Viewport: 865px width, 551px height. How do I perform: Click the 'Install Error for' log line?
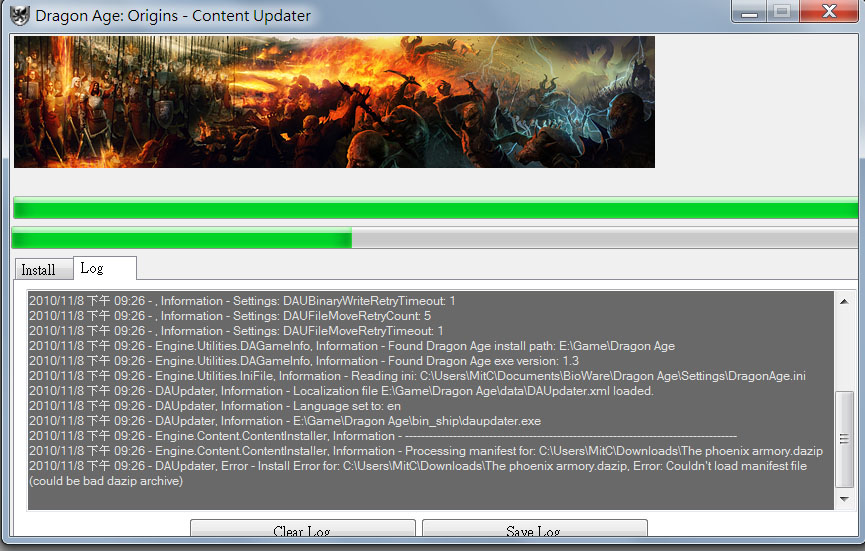418,466
